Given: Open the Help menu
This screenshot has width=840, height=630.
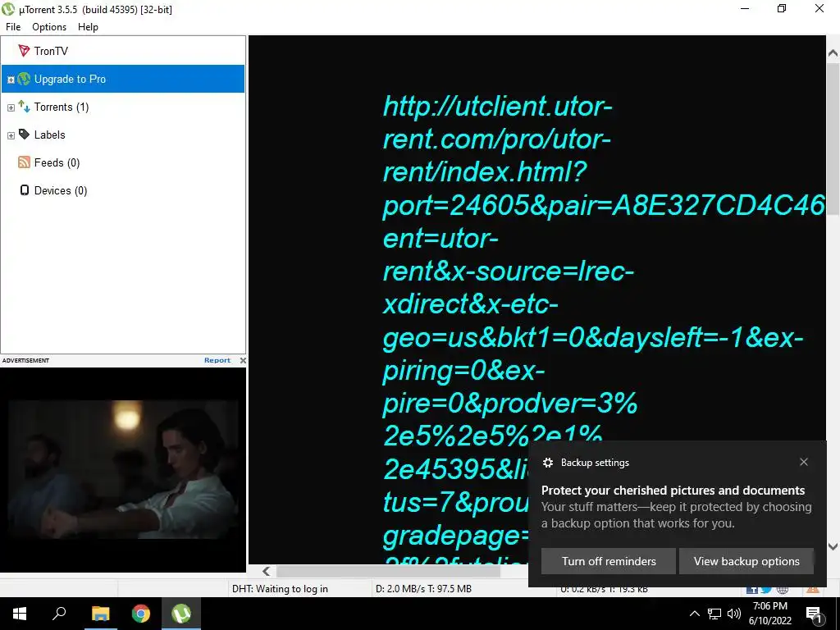Looking at the screenshot, I should click(x=88, y=27).
